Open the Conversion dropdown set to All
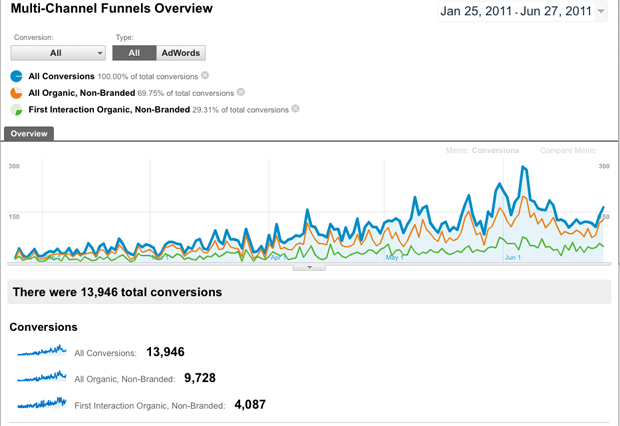Viewport: 620px width, 426px height. [x=59, y=53]
